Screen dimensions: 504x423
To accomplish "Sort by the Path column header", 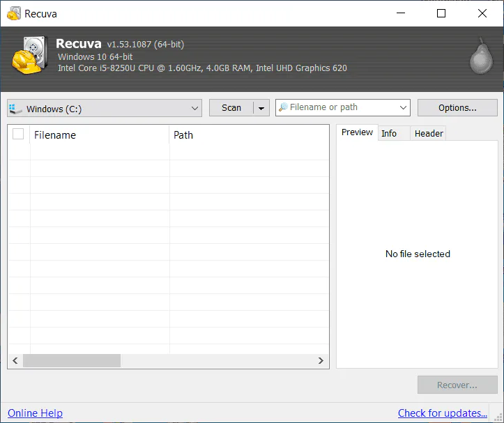I will point(249,134).
